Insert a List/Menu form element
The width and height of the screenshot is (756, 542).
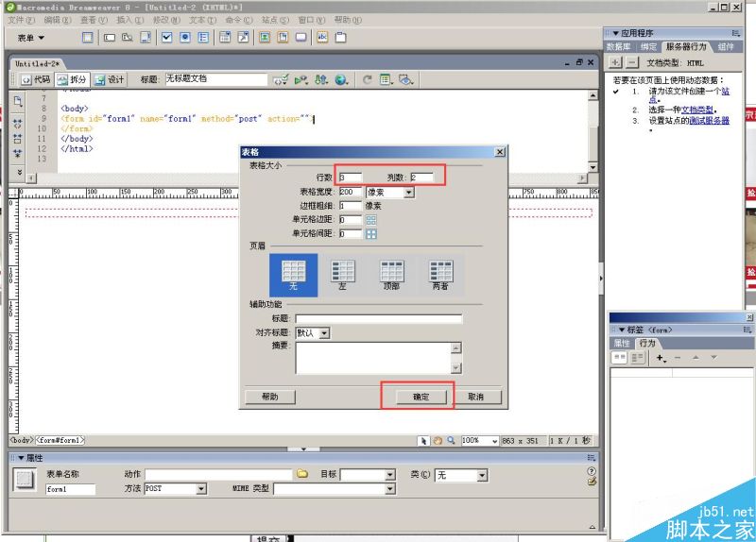[225, 38]
